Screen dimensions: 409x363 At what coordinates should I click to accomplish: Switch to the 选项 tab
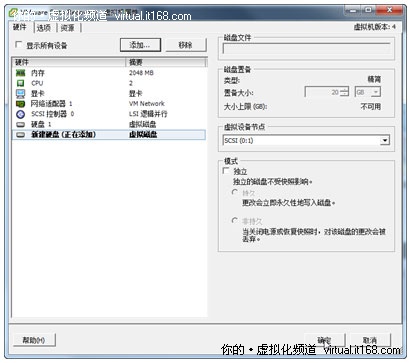tap(44, 28)
